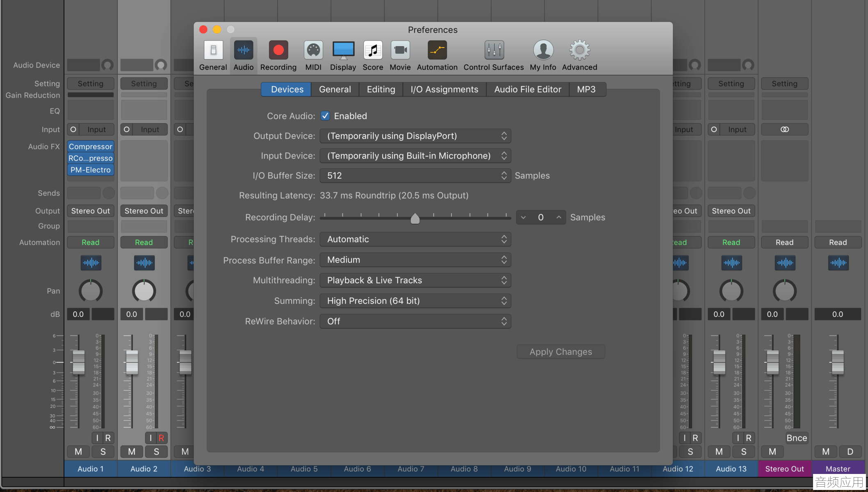868x492 pixels.
Task: Click Audio 1 channel waveform track icon
Action: [x=91, y=262]
